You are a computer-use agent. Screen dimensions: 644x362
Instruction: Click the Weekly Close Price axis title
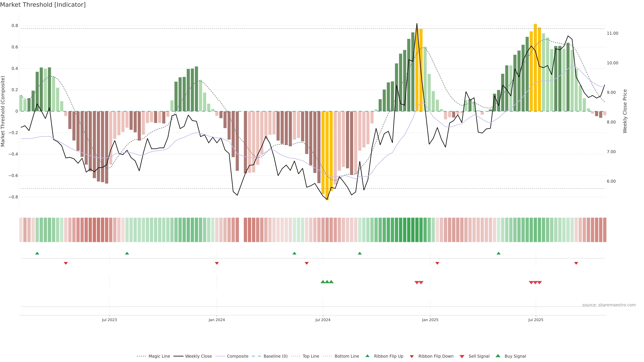click(x=625, y=111)
